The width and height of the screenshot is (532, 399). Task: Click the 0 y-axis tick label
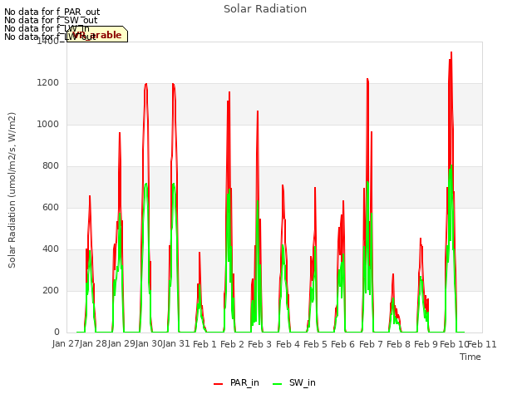(x=57, y=332)
